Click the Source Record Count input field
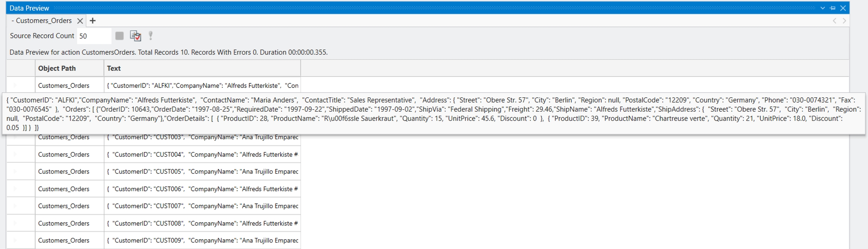 point(93,36)
